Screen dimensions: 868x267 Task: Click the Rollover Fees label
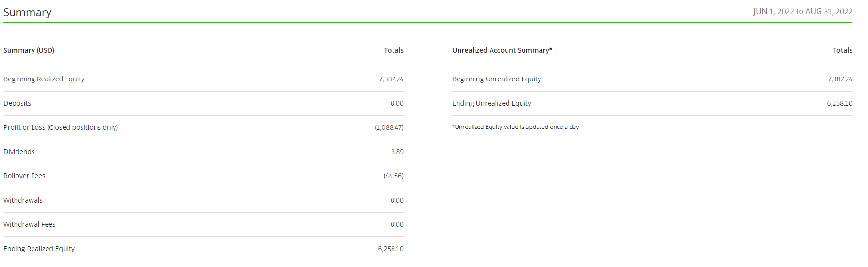tap(24, 176)
